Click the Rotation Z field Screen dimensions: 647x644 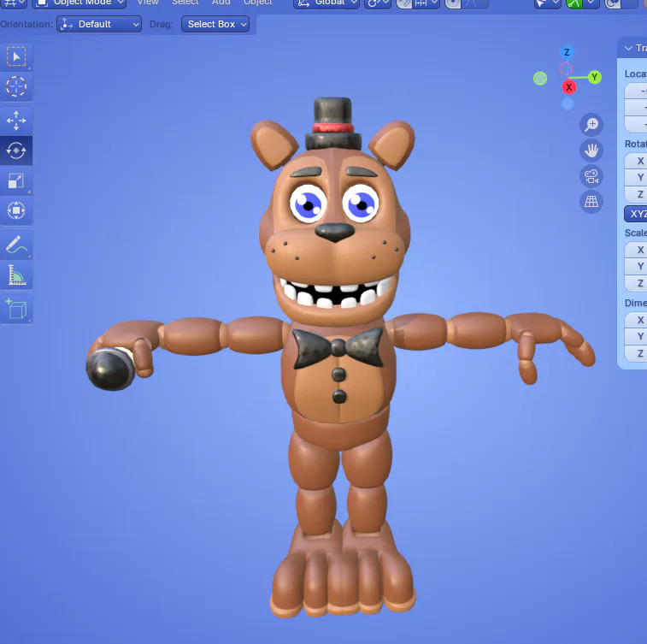point(635,194)
